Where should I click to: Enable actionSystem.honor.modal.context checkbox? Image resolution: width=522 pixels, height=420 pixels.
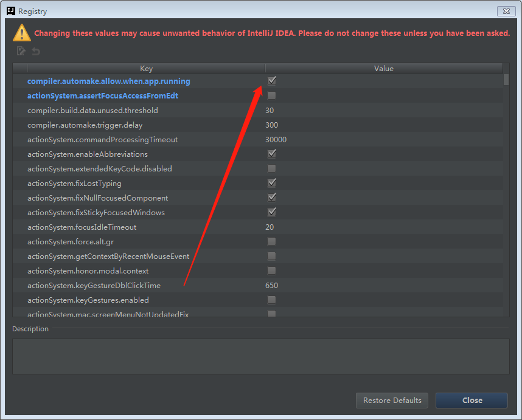point(272,270)
